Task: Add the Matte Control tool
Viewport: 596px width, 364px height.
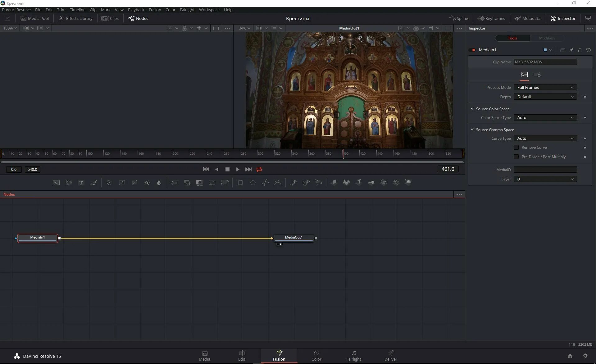Action: 199,183
